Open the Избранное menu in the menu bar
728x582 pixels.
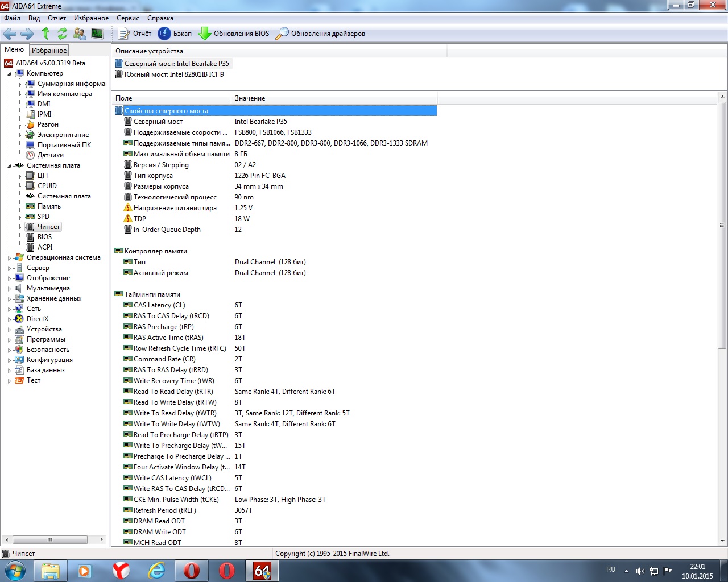[91, 18]
